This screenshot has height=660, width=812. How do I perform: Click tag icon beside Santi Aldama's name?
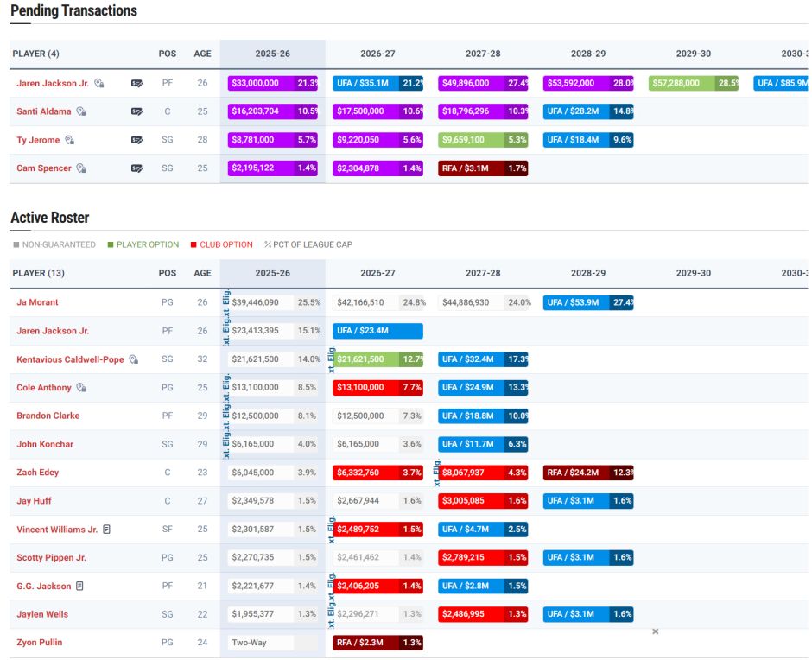click(x=81, y=111)
